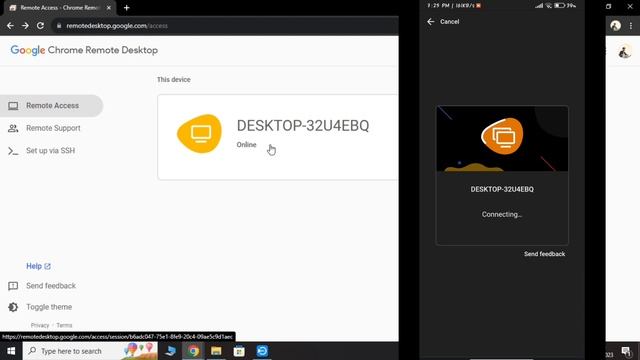Click the Google Chrome Remote Desktop logo
Image resolution: width=640 pixels, height=360 pixels.
click(x=84, y=50)
